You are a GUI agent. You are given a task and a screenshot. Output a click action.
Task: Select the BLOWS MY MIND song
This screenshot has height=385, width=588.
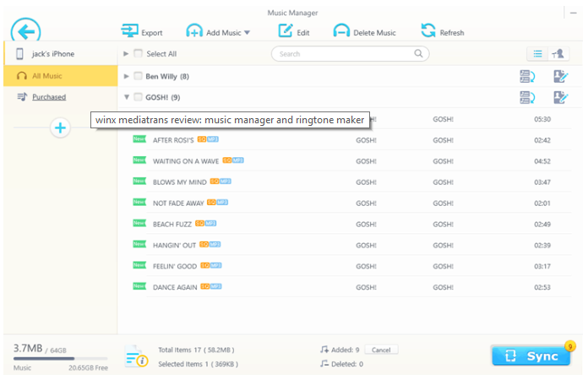(351, 182)
